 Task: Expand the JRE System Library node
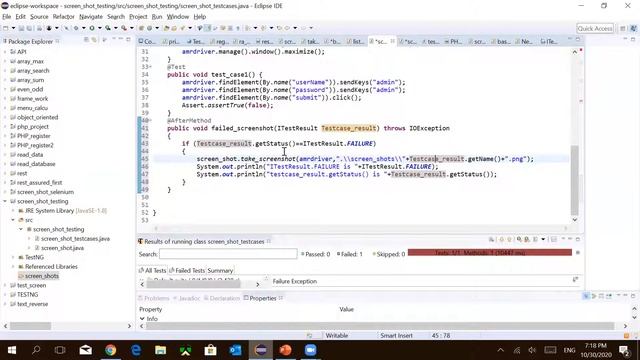(x=13, y=211)
